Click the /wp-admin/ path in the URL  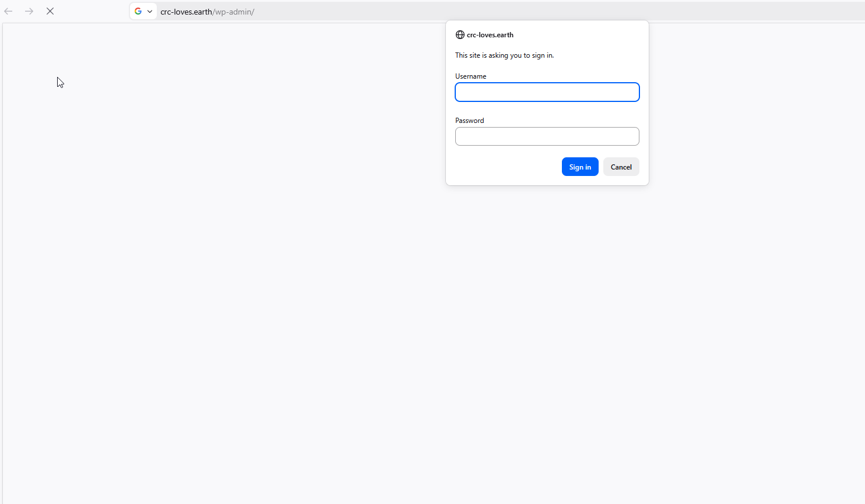pyautogui.click(x=234, y=12)
